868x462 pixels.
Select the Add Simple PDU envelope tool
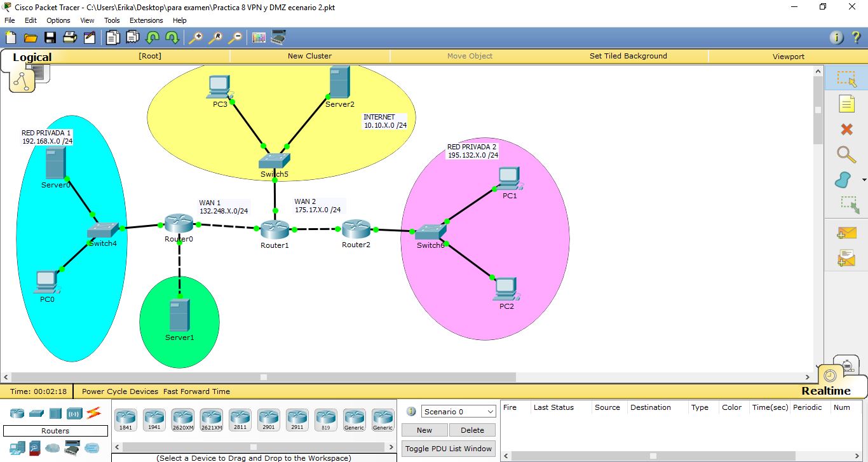[x=846, y=233]
